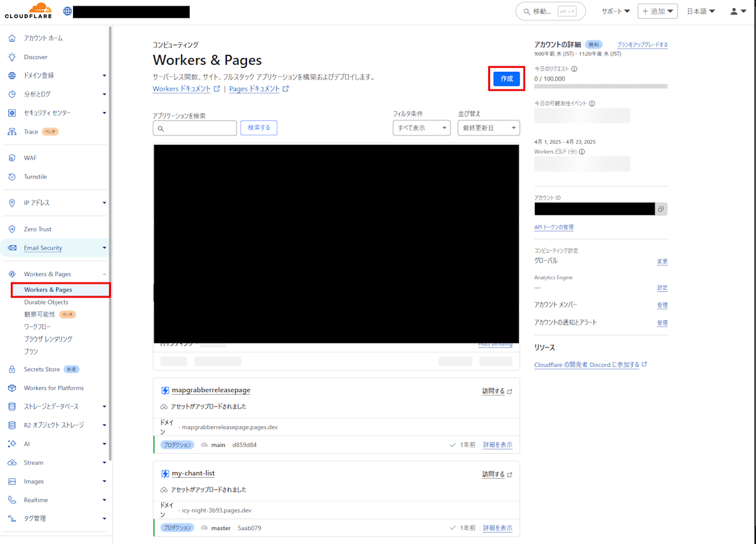Click the Cloudflare logo
Viewport: 756px width, 544px height.
28,11
